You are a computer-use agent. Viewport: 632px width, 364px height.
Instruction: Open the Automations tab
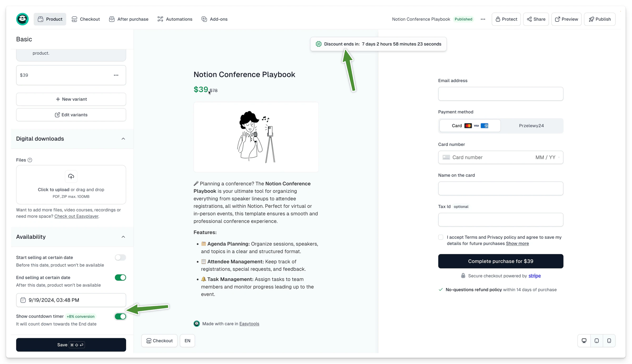[x=175, y=19]
